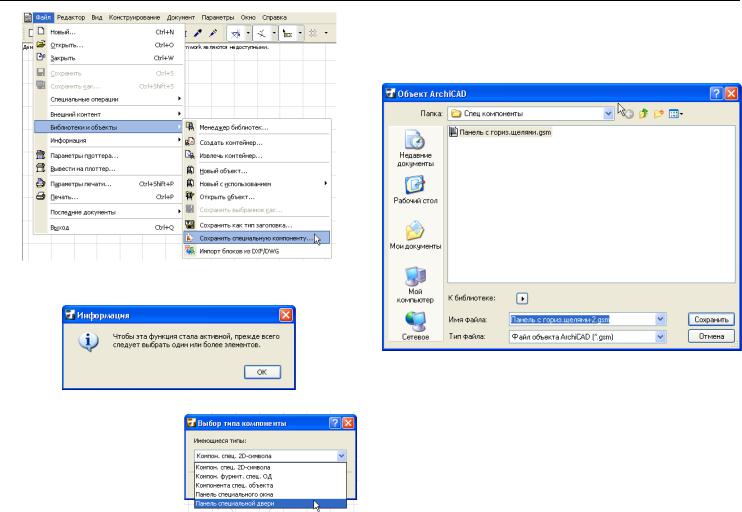The width and height of the screenshot is (742, 512).
Task: Open the Папка folder dropdown
Action: pyautogui.click(x=608, y=114)
